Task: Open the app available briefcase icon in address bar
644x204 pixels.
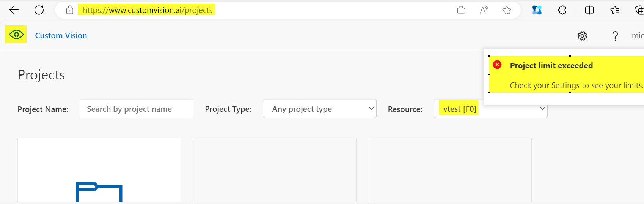Action: coord(461,10)
